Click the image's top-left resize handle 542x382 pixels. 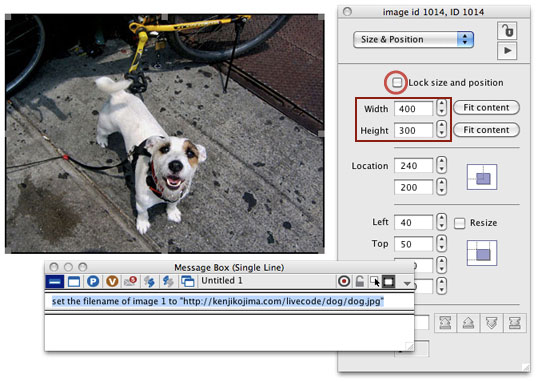(x=8, y=17)
